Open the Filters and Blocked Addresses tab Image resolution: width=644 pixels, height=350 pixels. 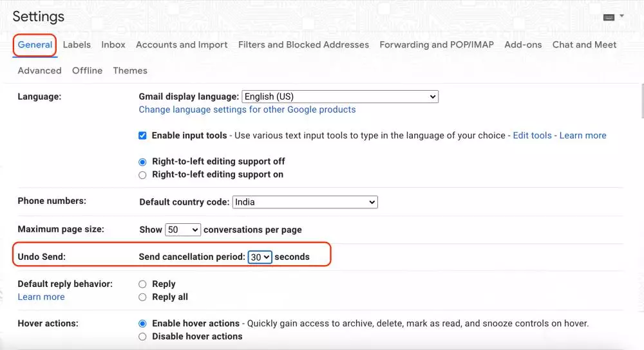point(303,45)
